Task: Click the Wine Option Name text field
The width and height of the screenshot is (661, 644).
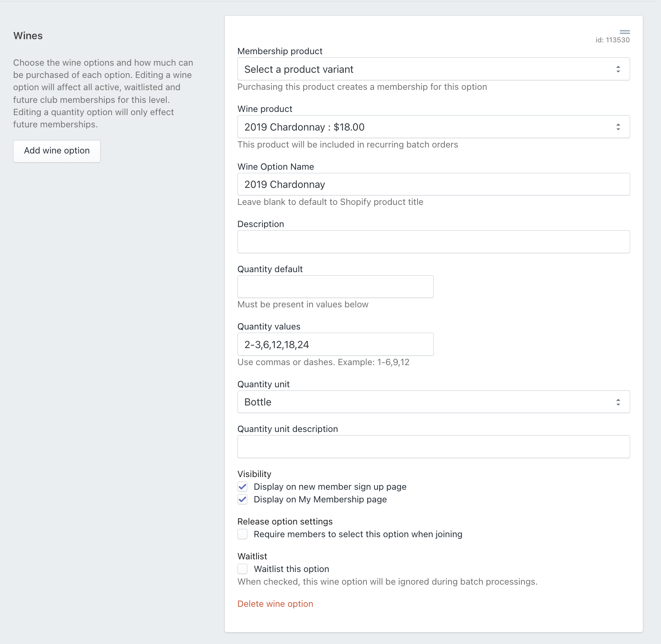Action: (x=433, y=184)
